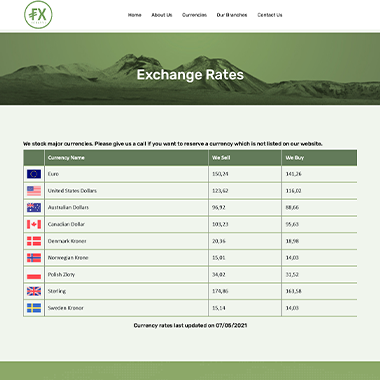The image size is (380, 380).
Task: Go to About Us page
Action: (162, 15)
